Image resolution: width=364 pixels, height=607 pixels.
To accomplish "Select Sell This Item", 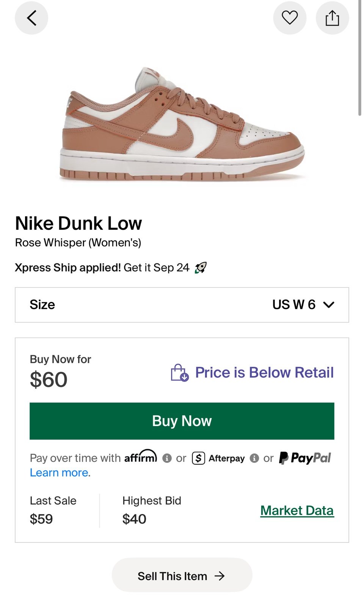I will 182,576.
